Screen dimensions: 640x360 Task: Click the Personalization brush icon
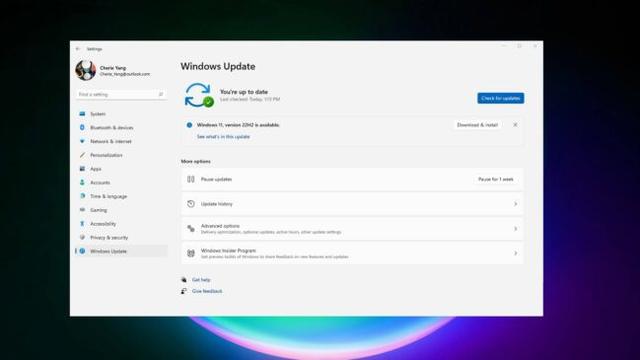(x=82, y=155)
